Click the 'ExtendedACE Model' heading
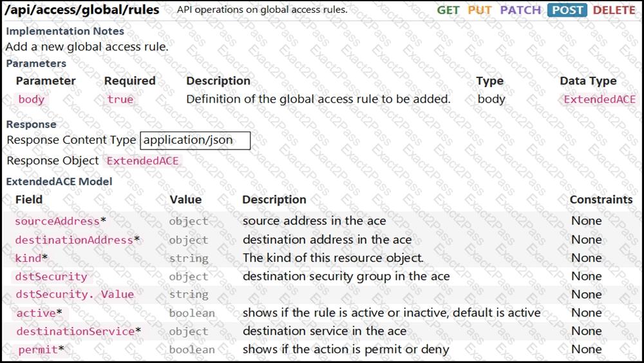 [x=59, y=181]
